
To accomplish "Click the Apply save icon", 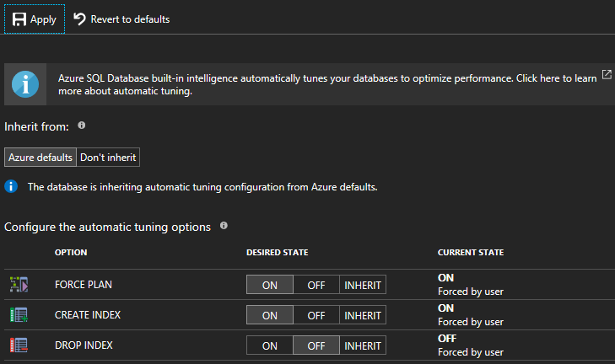I will 19,19.
